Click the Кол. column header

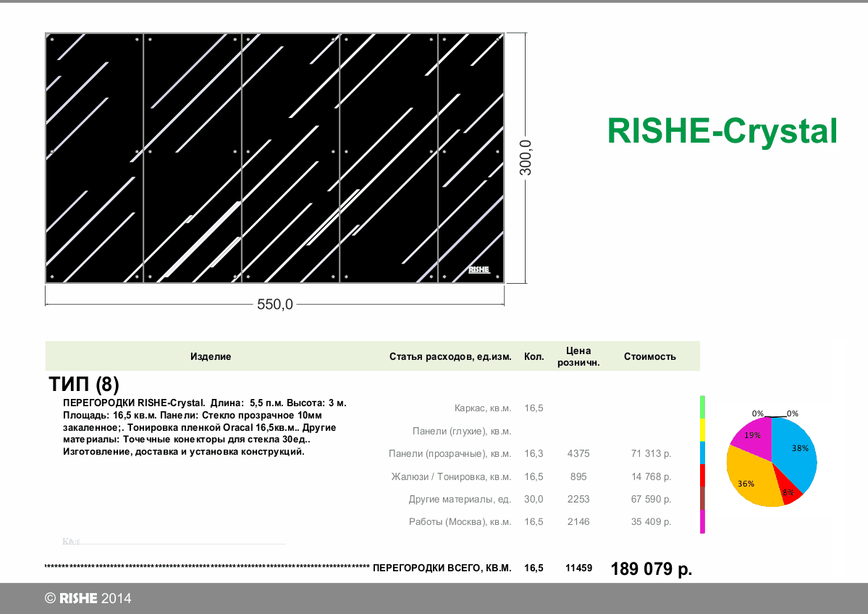pos(534,356)
